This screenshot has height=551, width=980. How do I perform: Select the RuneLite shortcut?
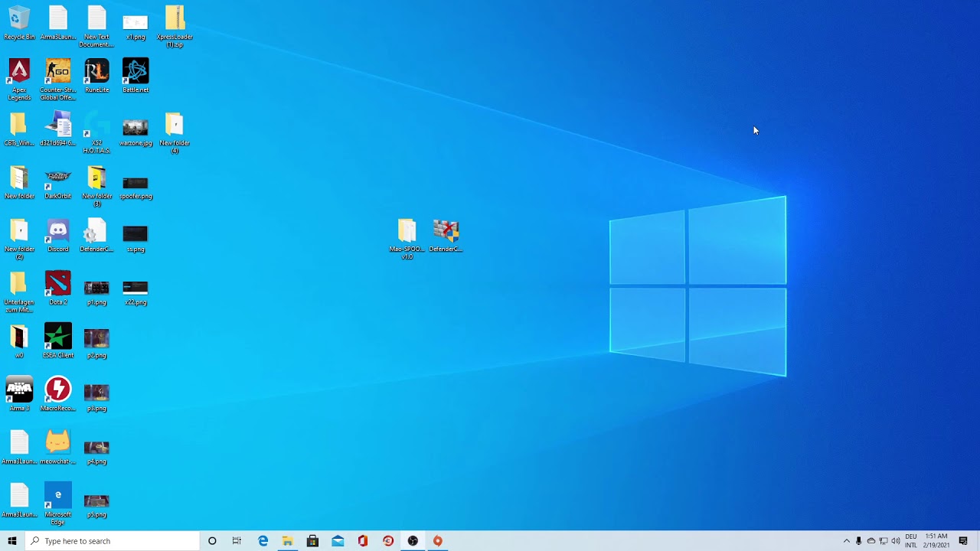click(x=96, y=76)
